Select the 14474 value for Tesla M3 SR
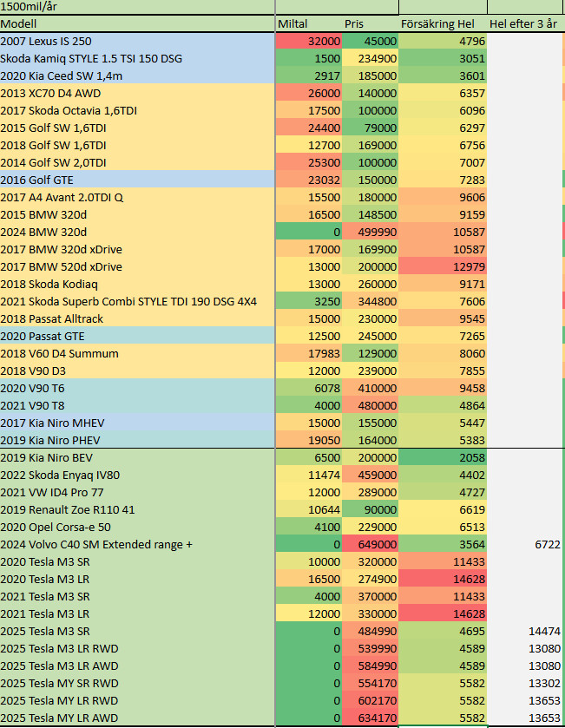The height and width of the screenshot is (728, 565). pyautogui.click(x=523, y=631)
